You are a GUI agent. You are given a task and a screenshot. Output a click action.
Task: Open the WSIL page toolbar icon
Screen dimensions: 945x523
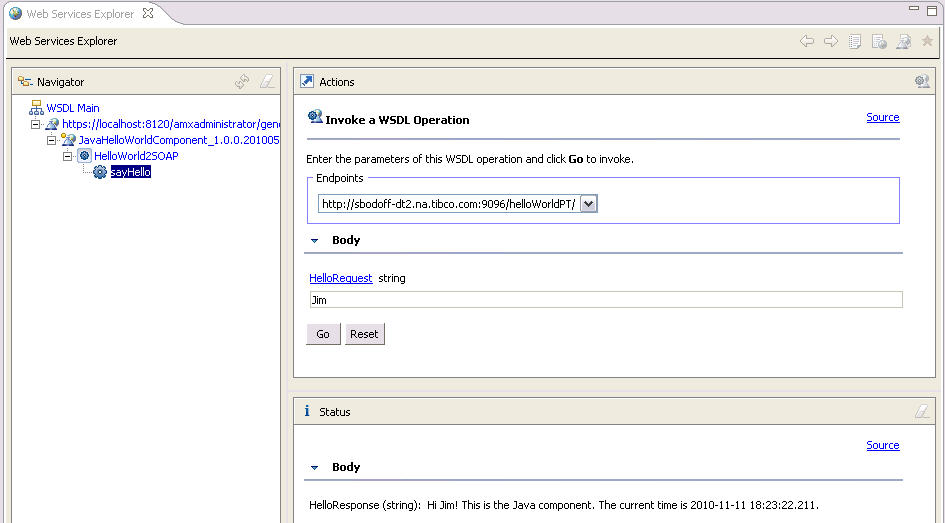[x=879, y=41]
